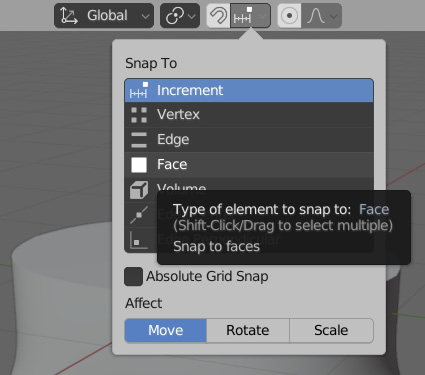Toggle the snap magnet icon

point(218,16)
